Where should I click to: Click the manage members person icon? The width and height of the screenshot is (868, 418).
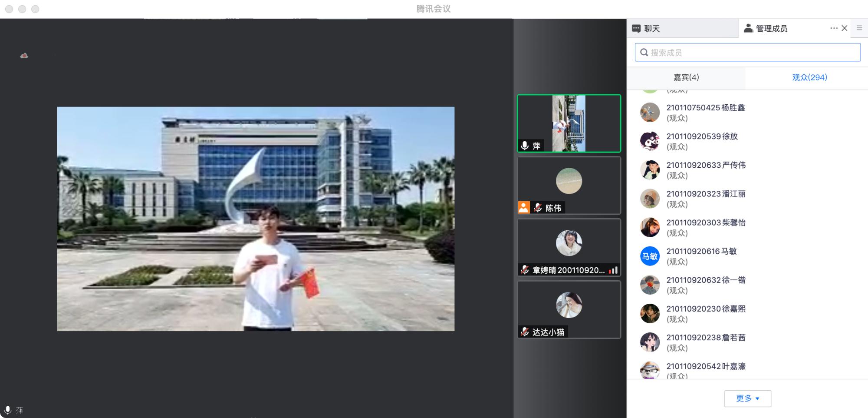coord(748,28)
